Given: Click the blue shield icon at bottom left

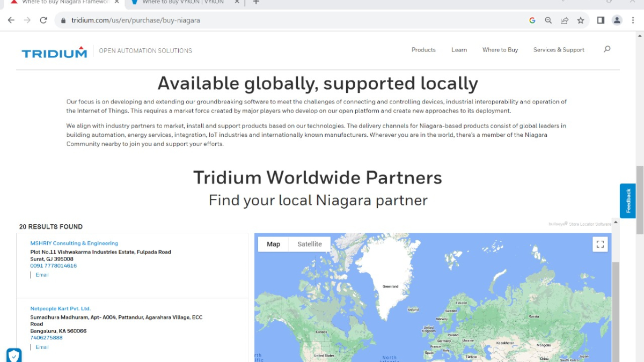Looking at the screenshot, I should (x=14, y=355).
